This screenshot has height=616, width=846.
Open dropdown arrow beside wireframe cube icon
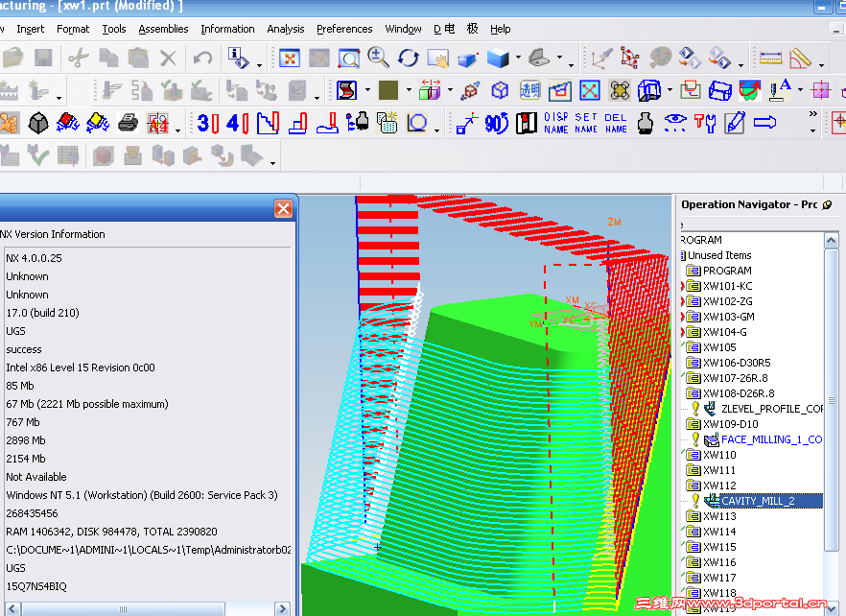point(670,89)
